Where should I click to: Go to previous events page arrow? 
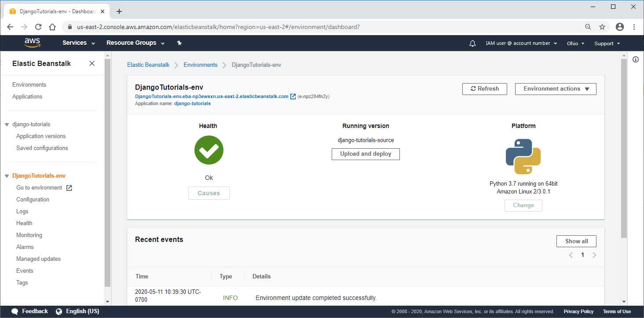(571, 255)
